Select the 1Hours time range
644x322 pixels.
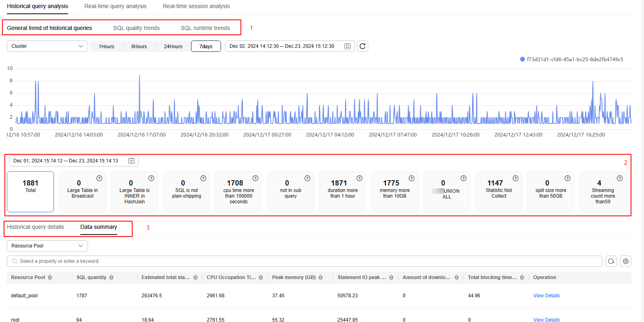pyautogui.click(x=106, y=46)
